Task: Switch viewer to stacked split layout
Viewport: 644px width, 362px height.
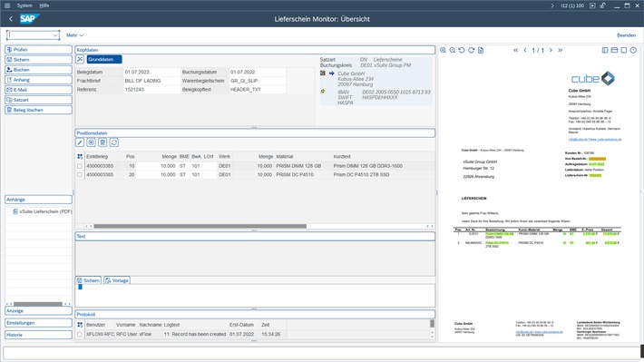Action: [614, 50]
